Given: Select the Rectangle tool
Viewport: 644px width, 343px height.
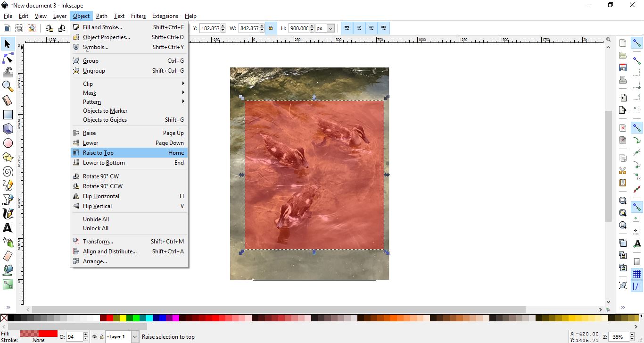Looking at the screenshot, I should click(8, 115).
